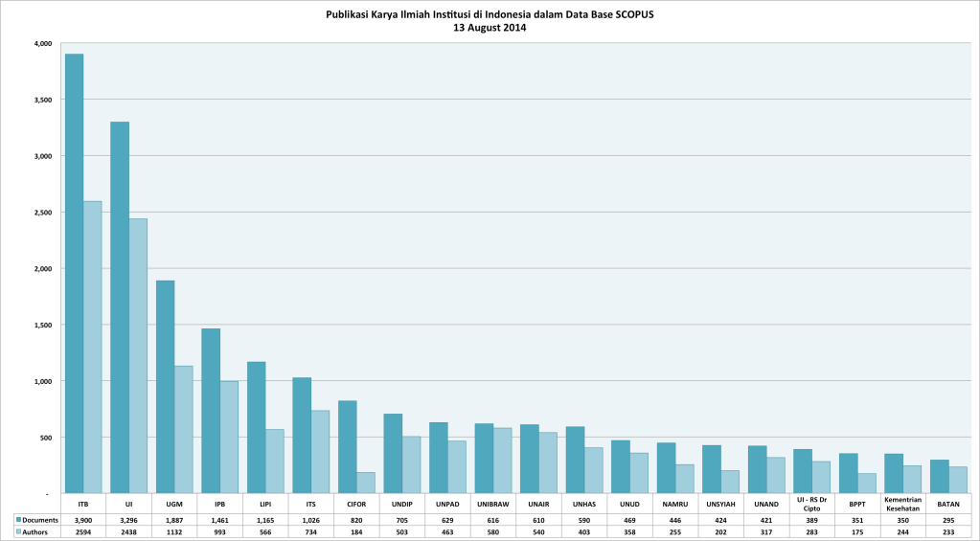
Task: Click the Documents legend color swatch
Action: tap(18, 518)
